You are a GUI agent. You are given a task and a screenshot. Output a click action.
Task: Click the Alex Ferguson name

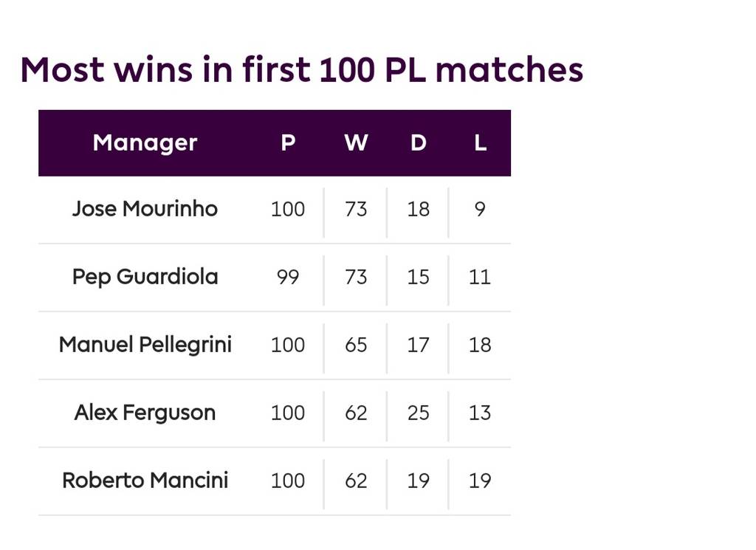pyautogui.click(x=145, y=413)
